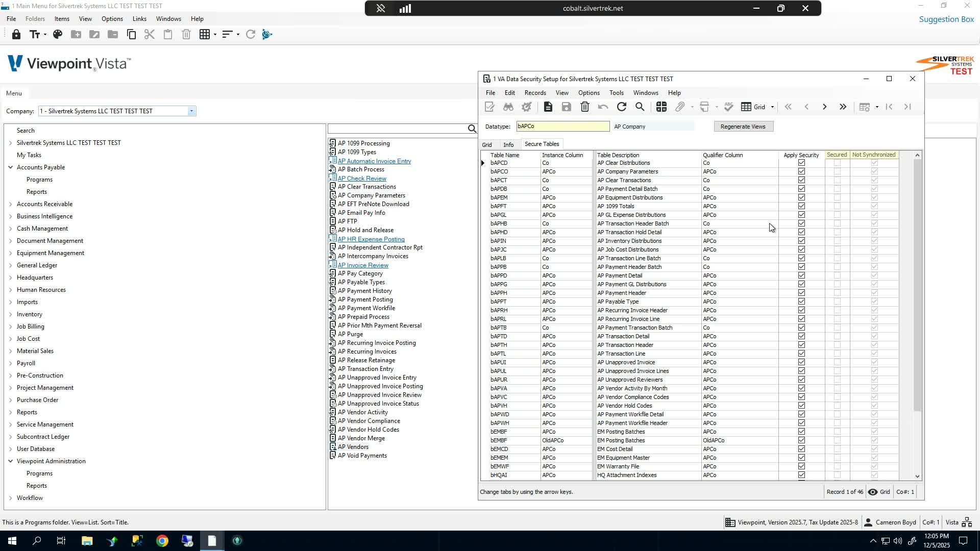Open the Records menu in VA Data Security
Viewport: 980px width, 551px height.
(x=535, y=93)
